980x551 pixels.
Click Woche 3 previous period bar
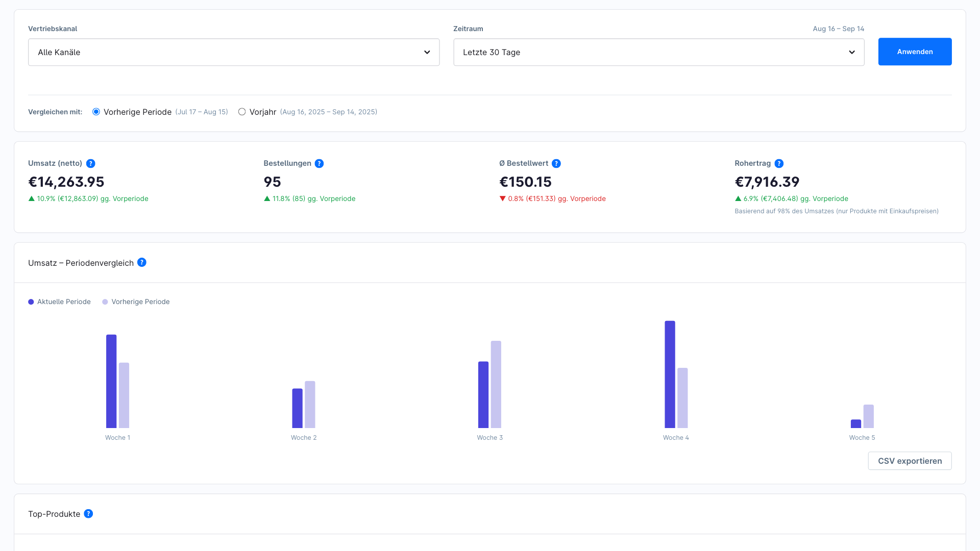[x=496, y=384]
